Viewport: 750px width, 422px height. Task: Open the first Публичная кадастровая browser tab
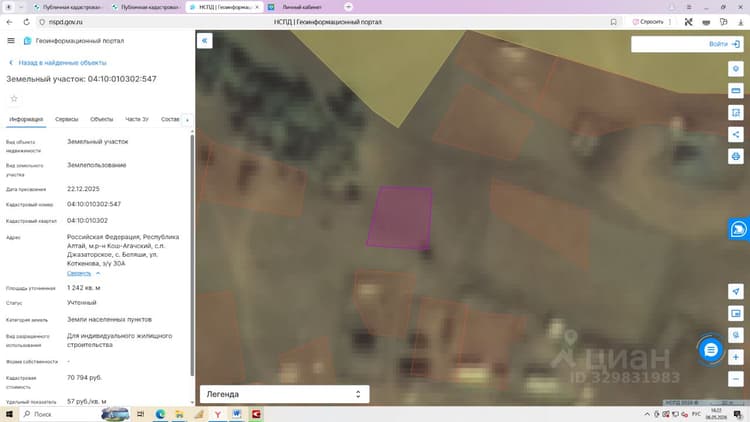[67, 7]
